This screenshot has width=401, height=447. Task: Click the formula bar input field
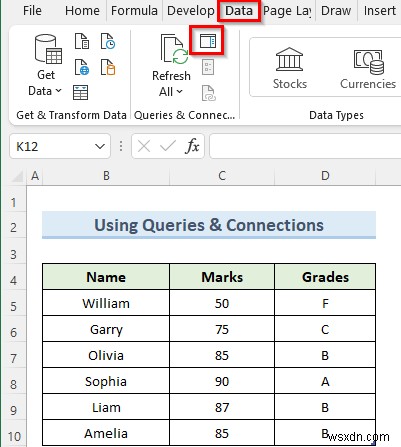point(305,146)
